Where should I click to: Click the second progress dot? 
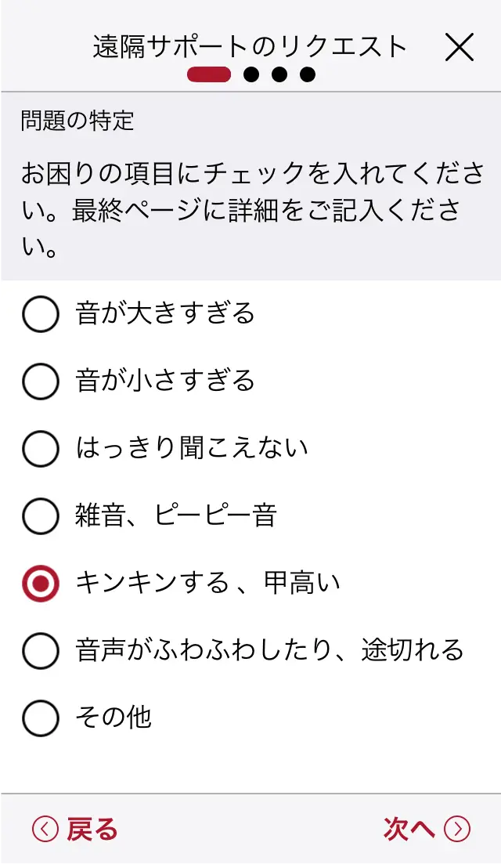point(251,75)
